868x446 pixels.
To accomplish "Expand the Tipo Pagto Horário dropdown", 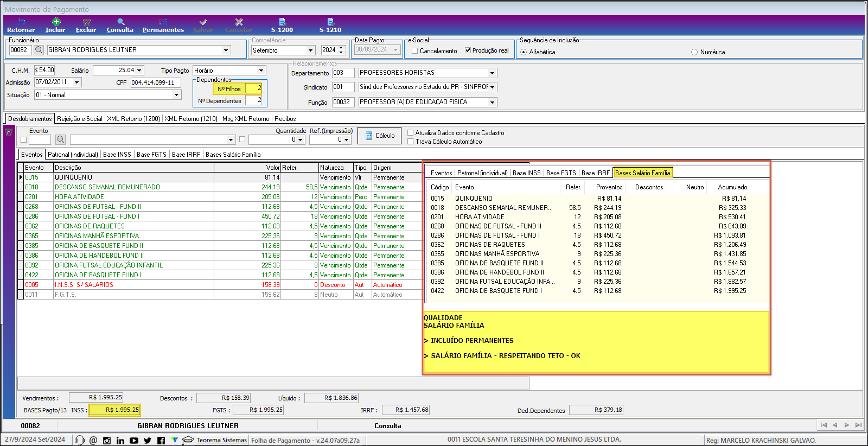I will (x=261, y=71).
